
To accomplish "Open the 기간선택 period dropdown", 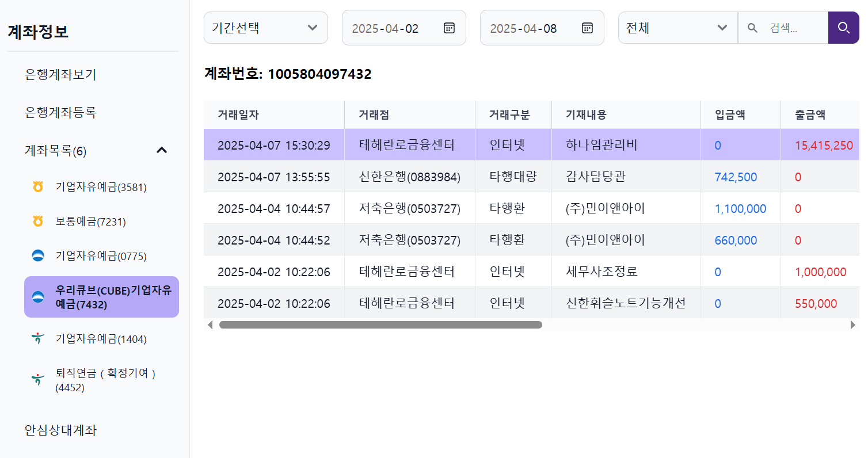I will [265, 27].
